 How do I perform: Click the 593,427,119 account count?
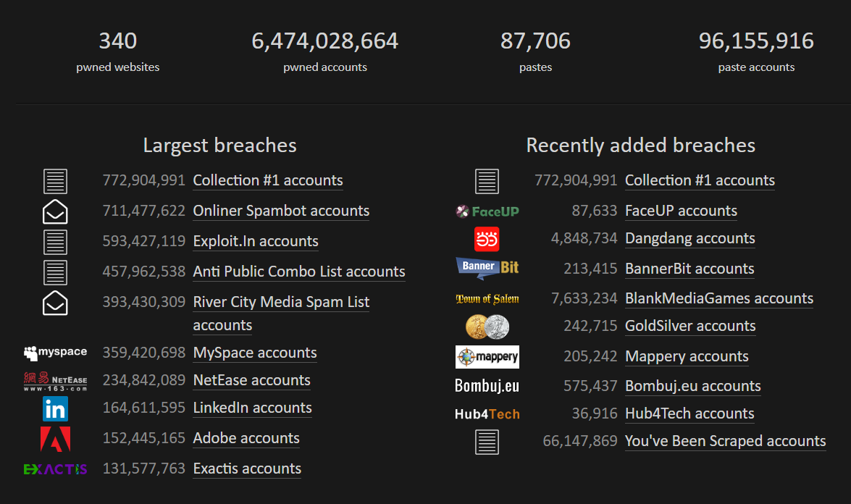pos(144,241)
